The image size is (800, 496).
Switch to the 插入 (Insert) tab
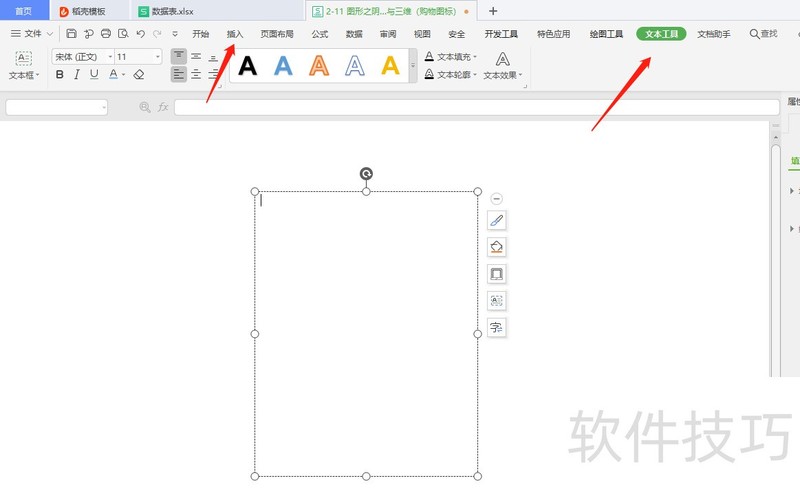(235, 34)
